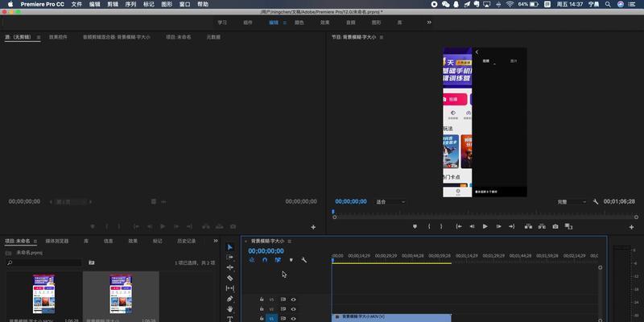
Task: Select the Razor tool
Action: point(229,278)
